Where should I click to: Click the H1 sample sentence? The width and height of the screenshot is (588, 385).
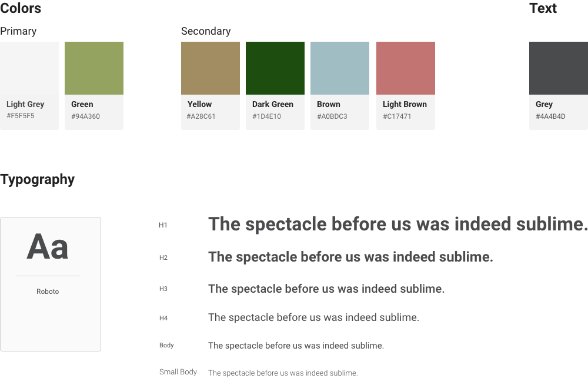398,224
